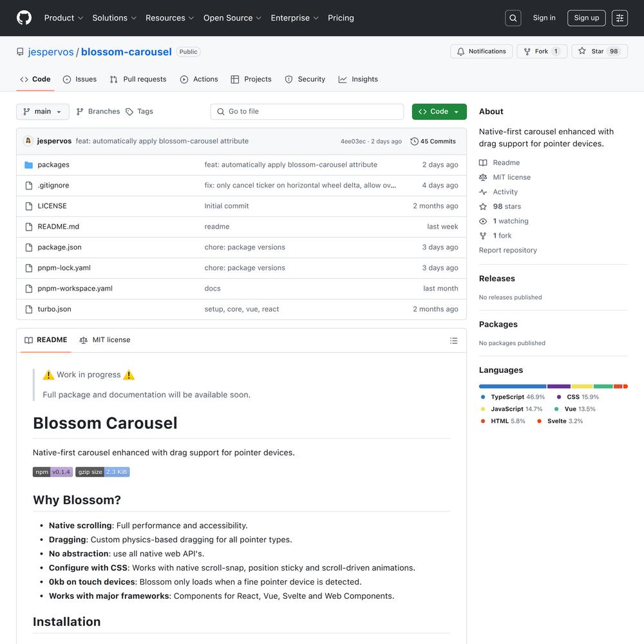Click the Fork icon in Fork button
Viewport: 644px width, 644px height.
[527, 52]
